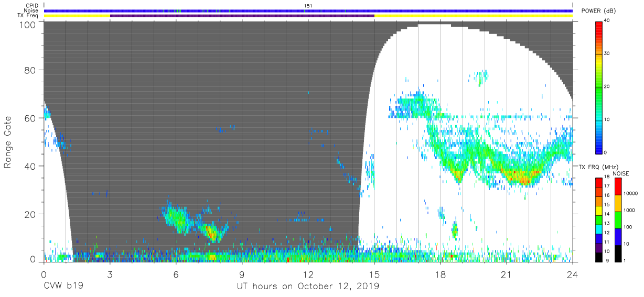
Task: Click the 'CVW b19' label
Action: tap(63, 287)
